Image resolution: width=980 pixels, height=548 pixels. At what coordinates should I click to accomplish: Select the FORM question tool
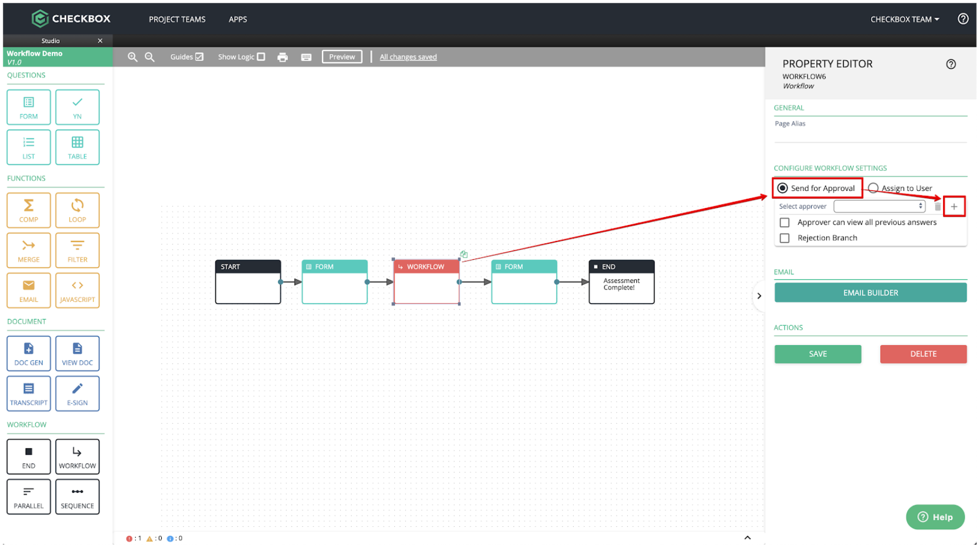click(x=28, y=107)
